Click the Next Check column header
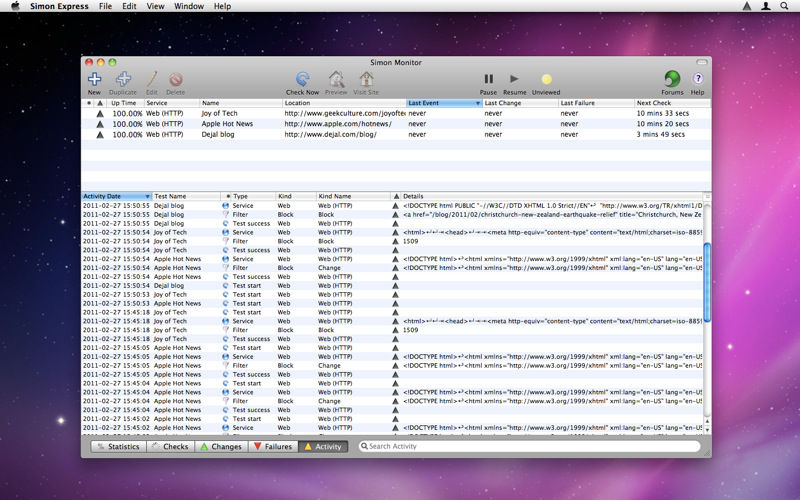This screenshot has width=800, height=500. click(672, 103)
